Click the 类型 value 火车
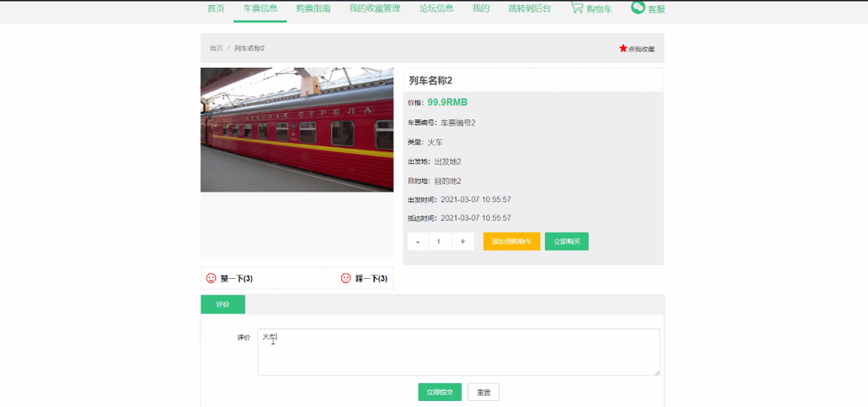The width and height of the screenshot is (868, 407). click(435, 142)
